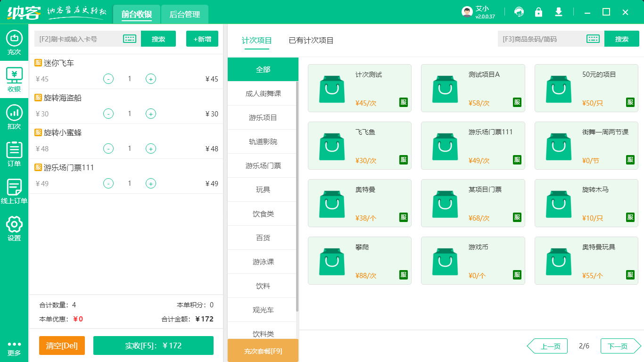Image resolution: width=644 pixels, height=362 pixels.
Task: Select the 奥特曼 product card
Action: [360, 203]
